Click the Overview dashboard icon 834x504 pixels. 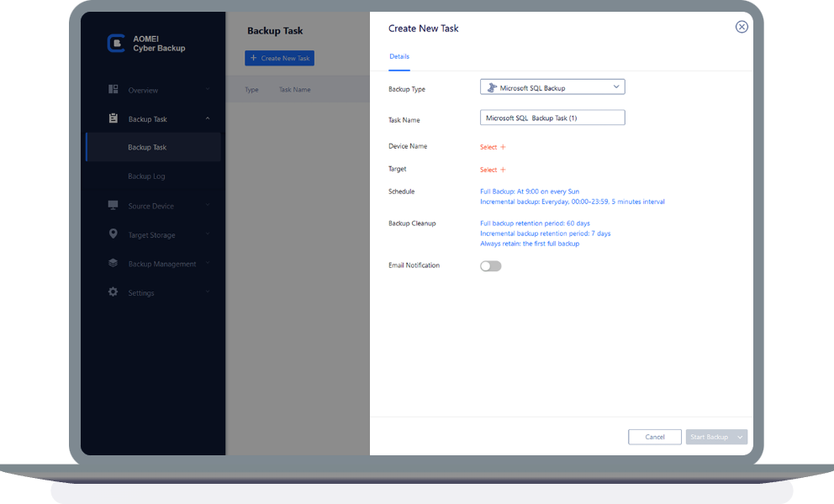[x=113, y=90]
